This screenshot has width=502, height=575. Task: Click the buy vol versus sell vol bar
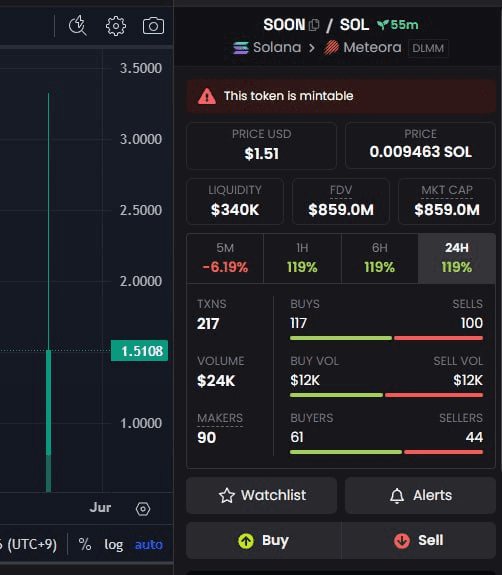(386, 395)
